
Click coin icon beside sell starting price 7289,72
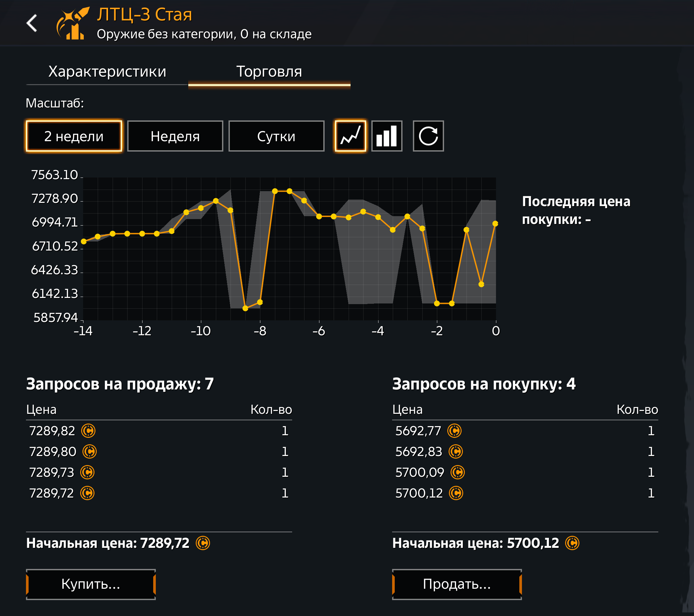click(x=203, y=543)
